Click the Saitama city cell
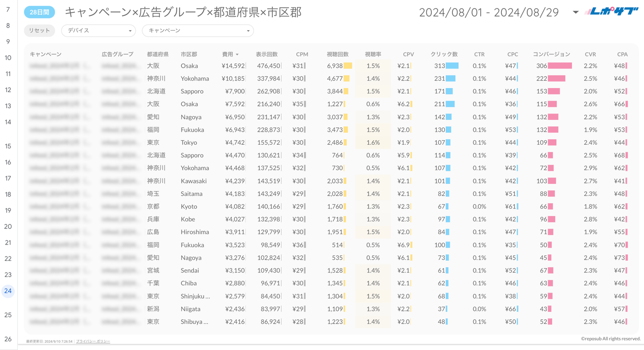The height and width of the screenshot is (350, 644). 192,194
